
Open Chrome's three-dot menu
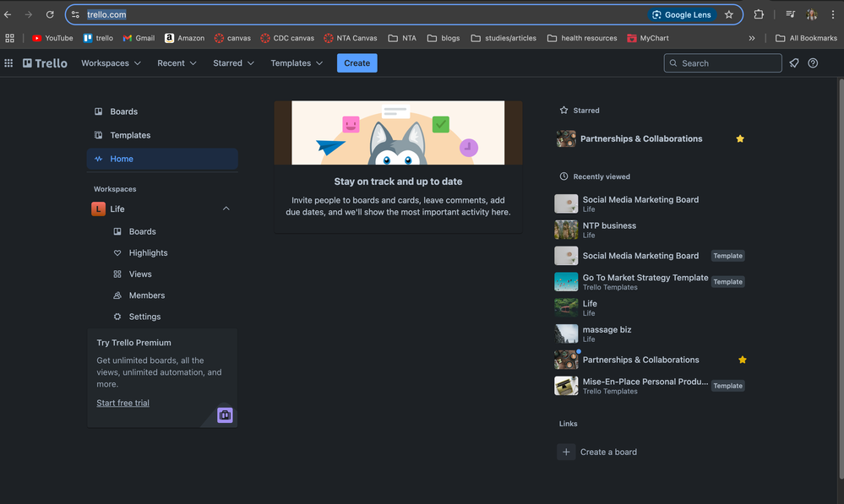(x=833, y=14)
